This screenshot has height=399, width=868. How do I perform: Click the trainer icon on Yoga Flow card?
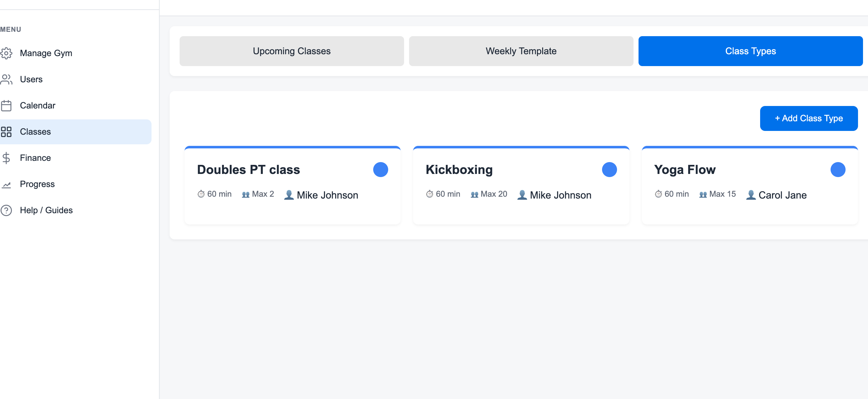click(x=751, y=195)
